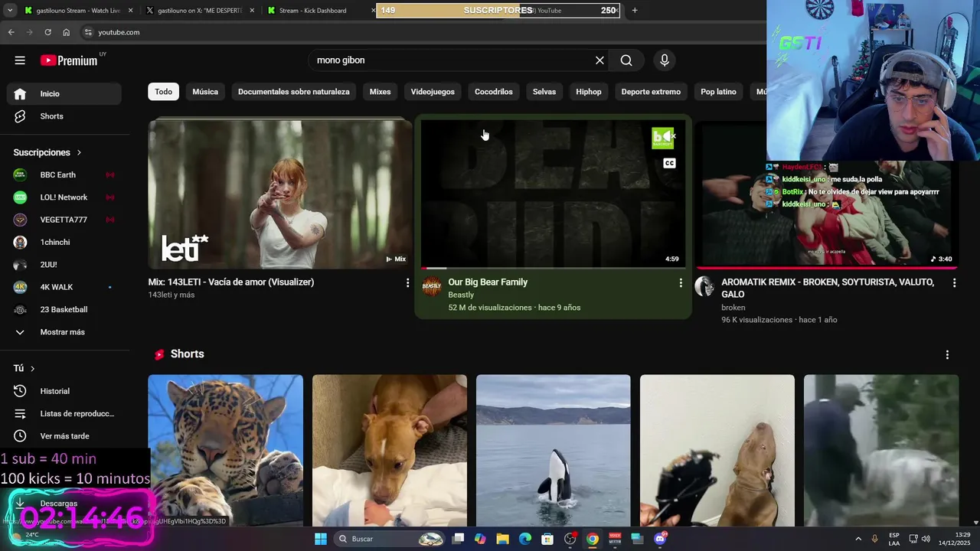This screenshot has height=551, width=980.
Task: Start voice search with the microphone icon
Action: [665, 60]
